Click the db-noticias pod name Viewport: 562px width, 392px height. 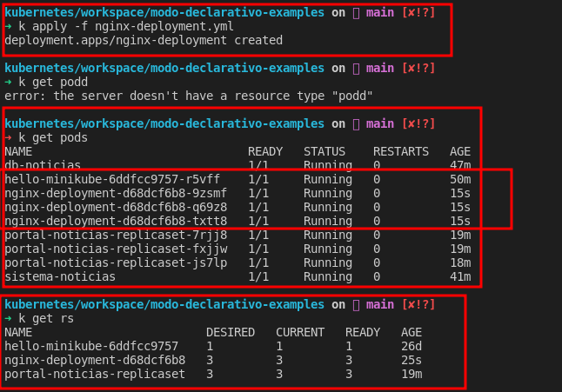tap(43, 165)
